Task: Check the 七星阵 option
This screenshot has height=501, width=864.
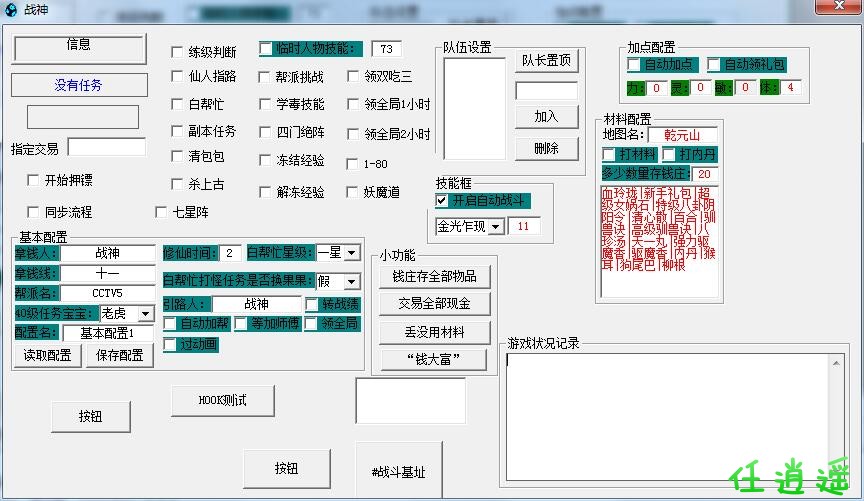Action: click(162, 212)
